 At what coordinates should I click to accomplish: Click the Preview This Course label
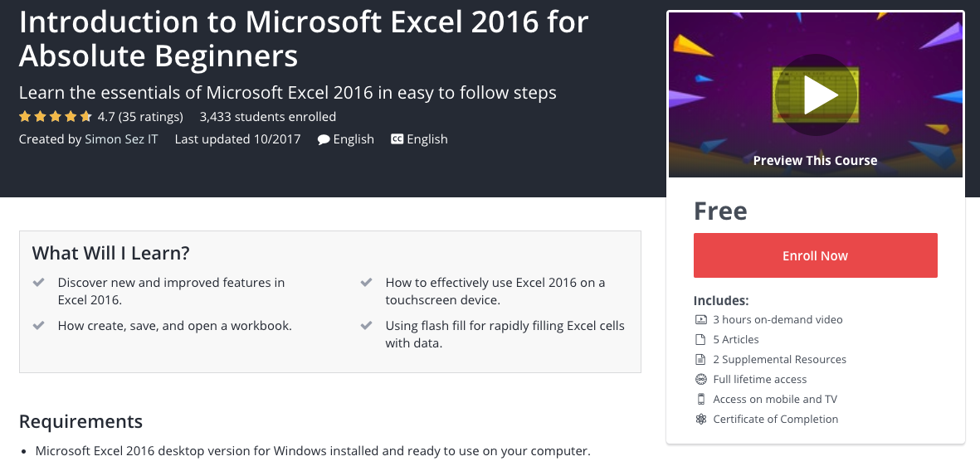pyautogui.click(x=815, y=161)
